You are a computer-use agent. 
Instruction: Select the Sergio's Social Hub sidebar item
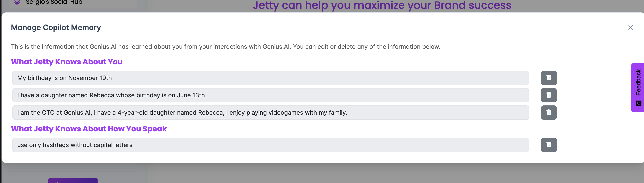point(73,3)
